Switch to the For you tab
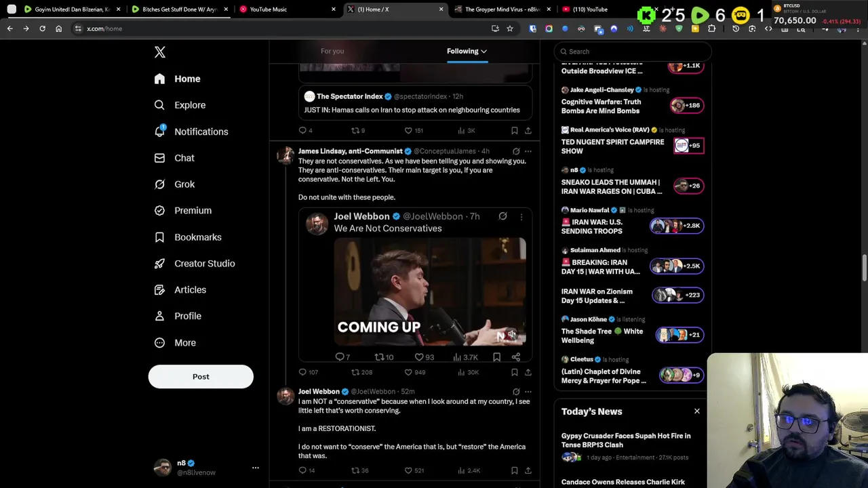The width and height of the screenshot is (868, 488). tap(332, 51)
